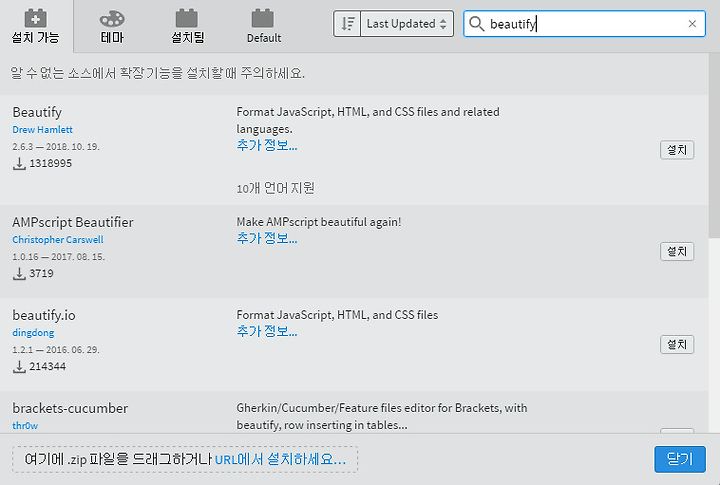Click the extension list scrollbar thumb
The height and width of the screenshot is (485, 720).
click(x=714, y=146)
